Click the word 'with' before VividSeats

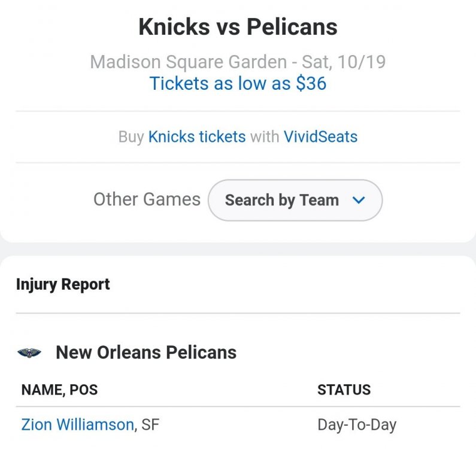click(x=265, y=136)
